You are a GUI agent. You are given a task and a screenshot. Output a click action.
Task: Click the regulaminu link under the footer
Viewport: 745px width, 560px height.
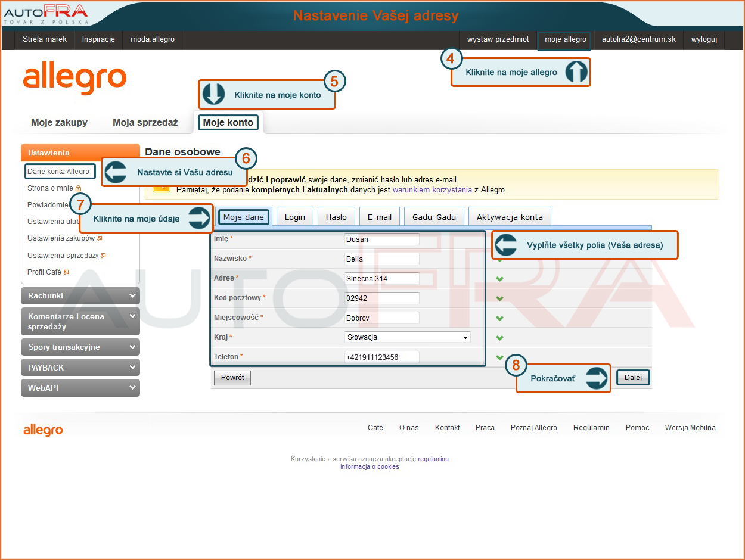433,459
